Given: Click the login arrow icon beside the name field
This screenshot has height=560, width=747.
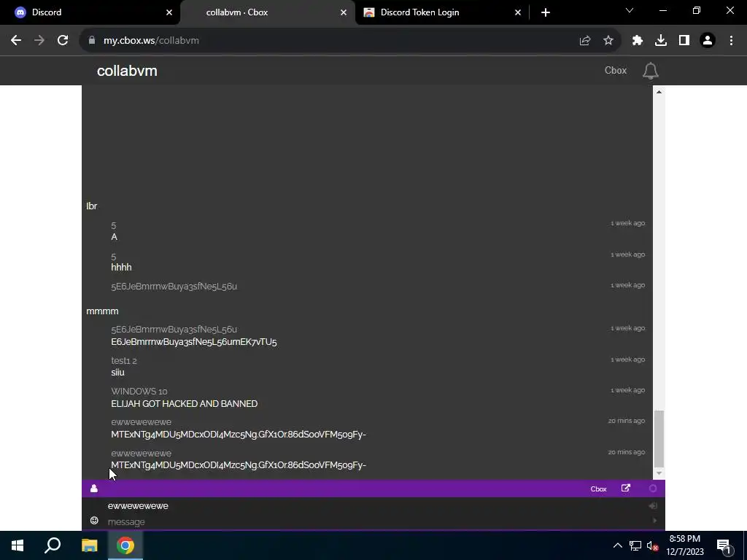Looking at the screenshot, I should pos(653,506).
